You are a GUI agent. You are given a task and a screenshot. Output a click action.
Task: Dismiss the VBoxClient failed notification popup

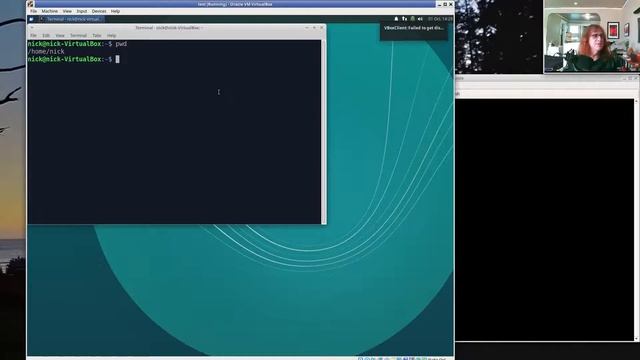click(413, 31)
